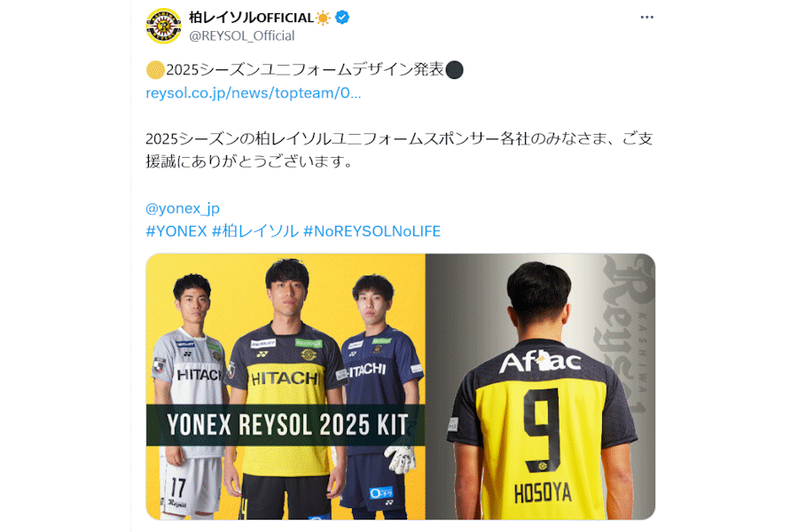Screen dimensions: 798x532
Task: Click the black circle emoji in the tweet
Action: [454, 70]
